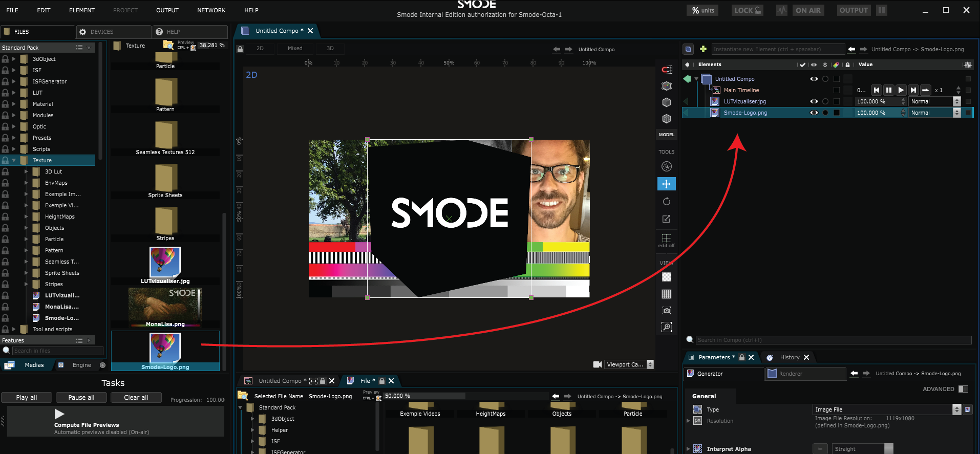Click the zoom-to-fit magnifier icon
The width and height of the screenshot is (980, 454).
coord(666,327)
